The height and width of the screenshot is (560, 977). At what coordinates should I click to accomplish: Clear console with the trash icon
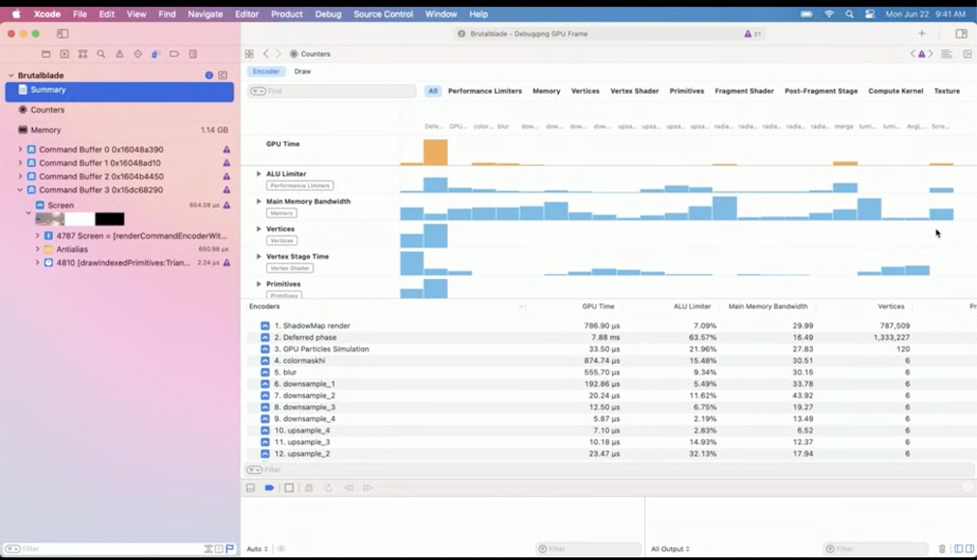coord(942,548)
